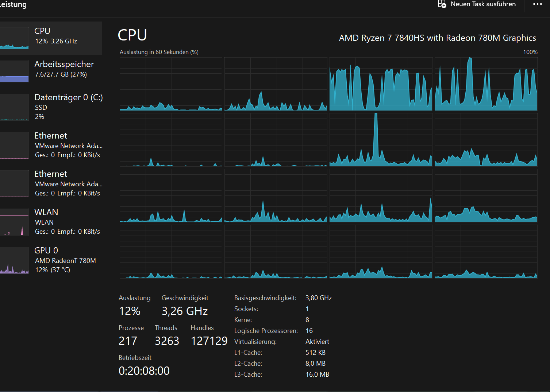Click the Basisgeschwindigkeit value 3,80 GHz

click(319, 298)
